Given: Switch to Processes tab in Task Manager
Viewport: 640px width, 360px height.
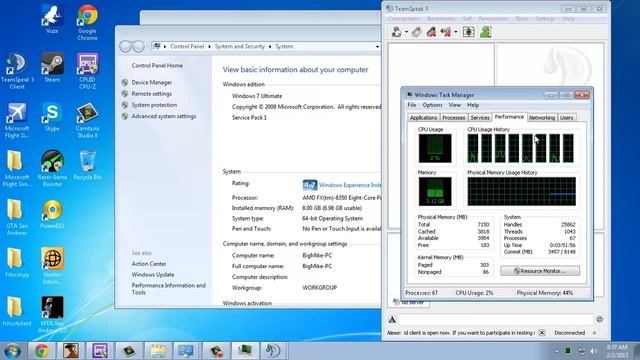Looking at the screenshot, I should 453,118.
